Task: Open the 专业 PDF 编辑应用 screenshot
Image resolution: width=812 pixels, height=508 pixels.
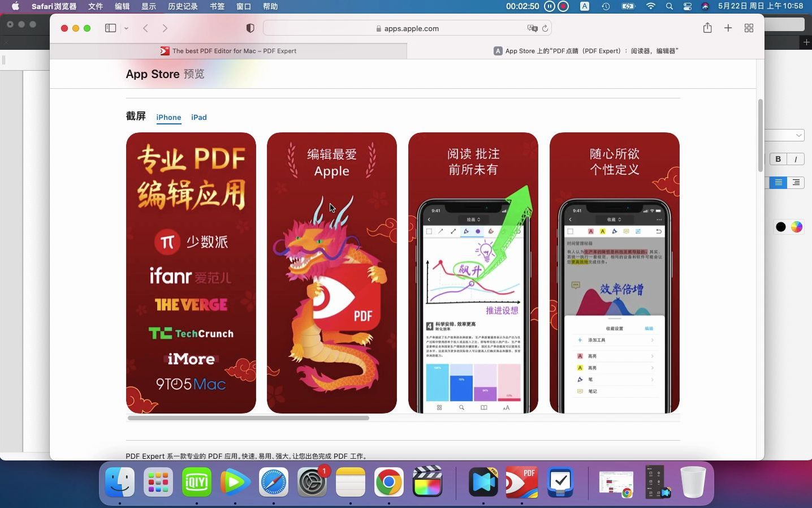Action: point(191,273)
